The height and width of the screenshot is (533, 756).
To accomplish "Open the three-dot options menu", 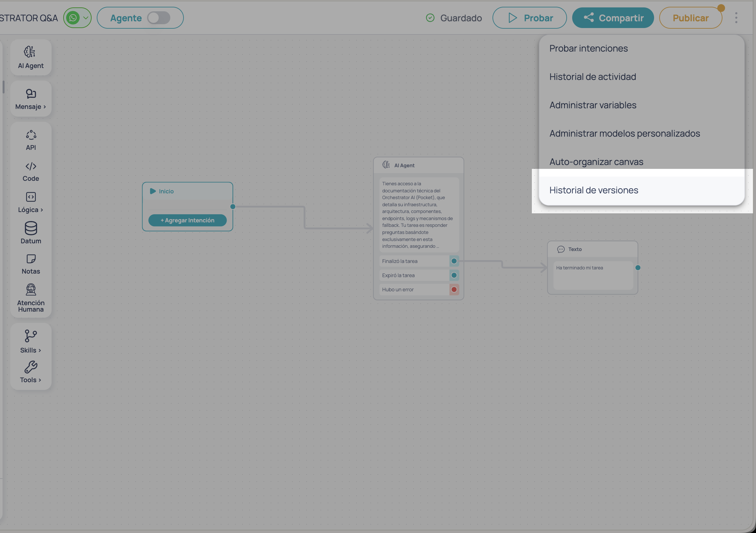I will tap(736, 18).
